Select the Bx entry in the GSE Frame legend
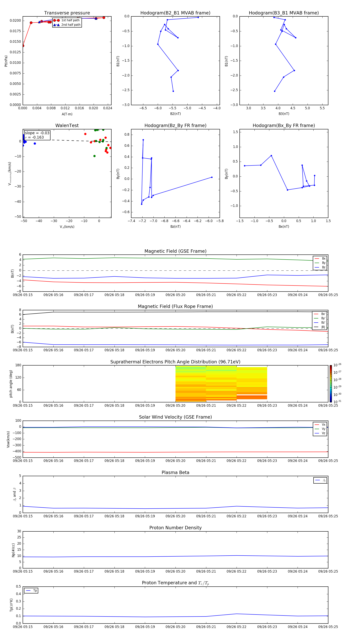 coord(320,259)
